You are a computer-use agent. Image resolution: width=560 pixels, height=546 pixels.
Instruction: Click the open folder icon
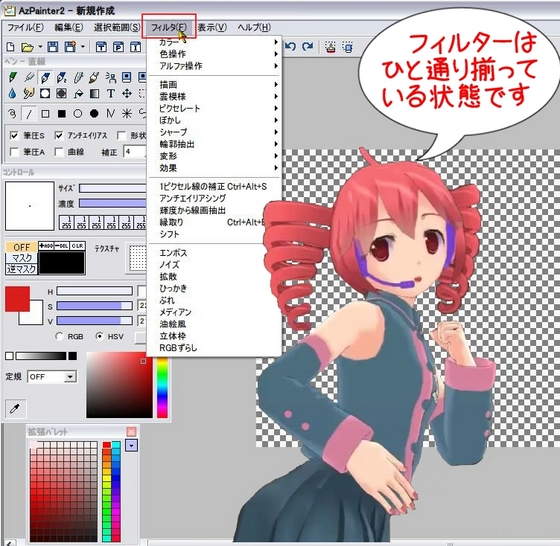click(27, 47)
